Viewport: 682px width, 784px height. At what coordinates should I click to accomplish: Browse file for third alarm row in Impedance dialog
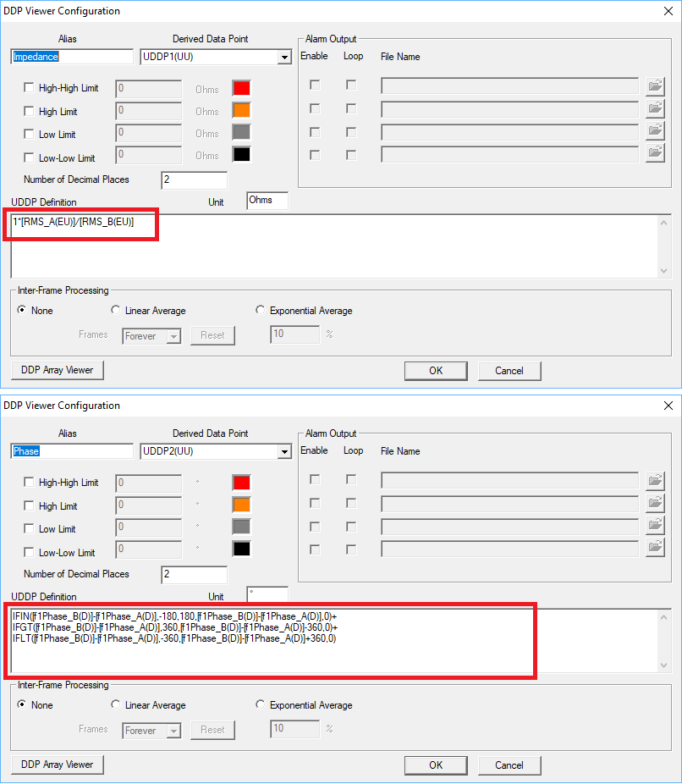655,131
